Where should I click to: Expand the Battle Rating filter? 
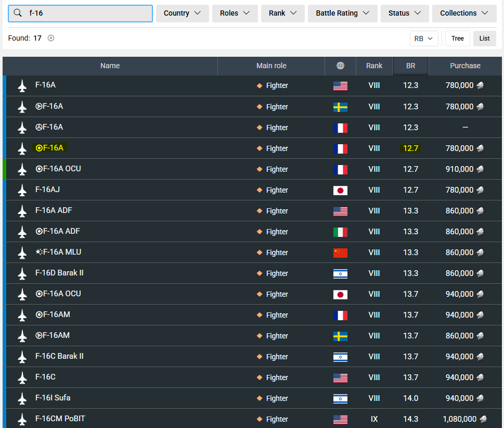[342, 13]
